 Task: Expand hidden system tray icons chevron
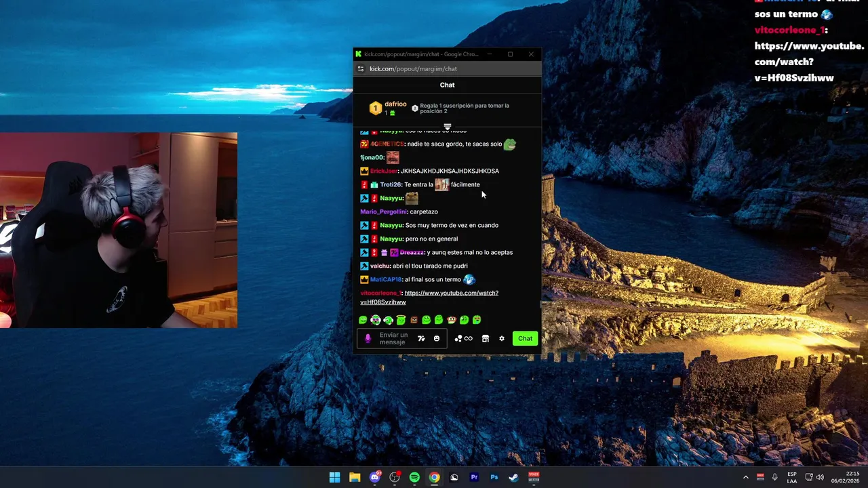[x=746, y=477]
